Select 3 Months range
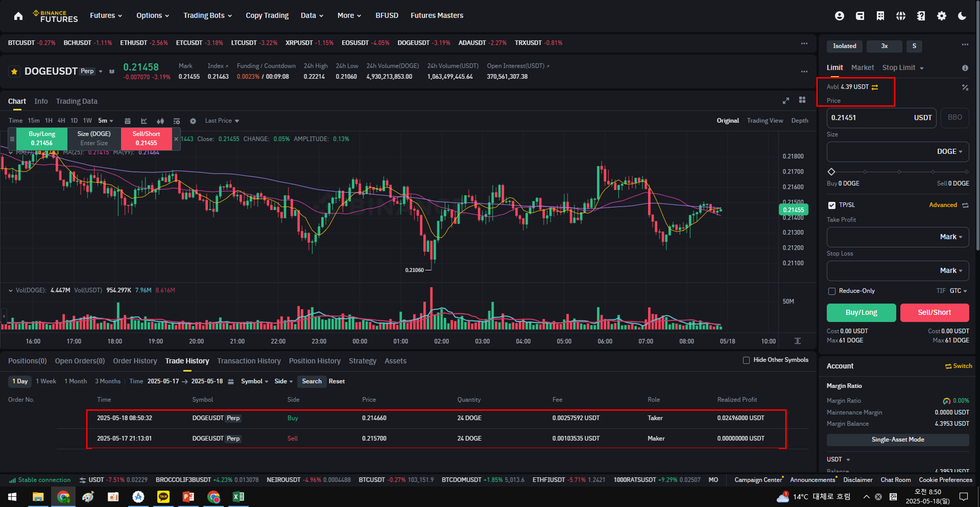 coord(108,381)
